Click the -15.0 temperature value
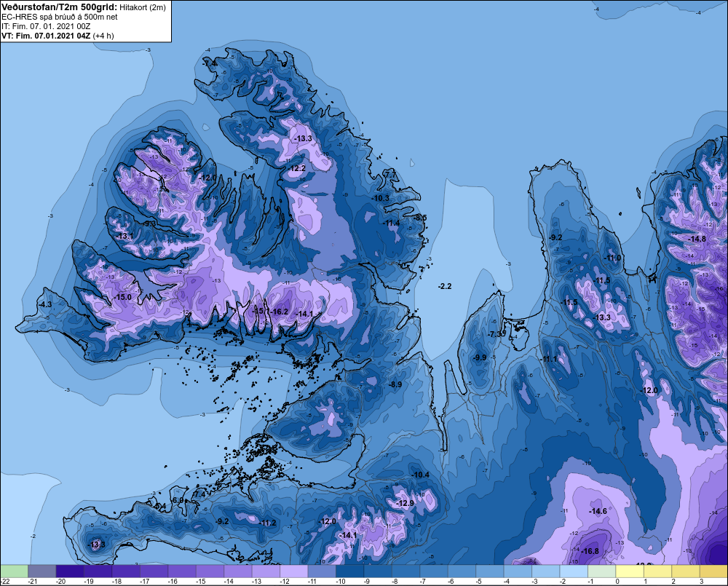The height and width of the screenshot is (586, 728). (122, 297)
